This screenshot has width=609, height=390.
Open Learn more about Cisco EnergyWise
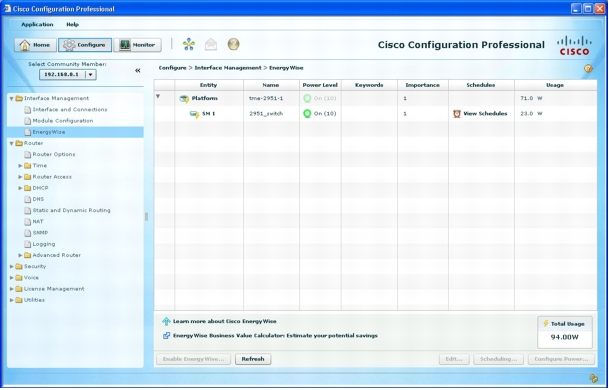(x=225, y=322)
